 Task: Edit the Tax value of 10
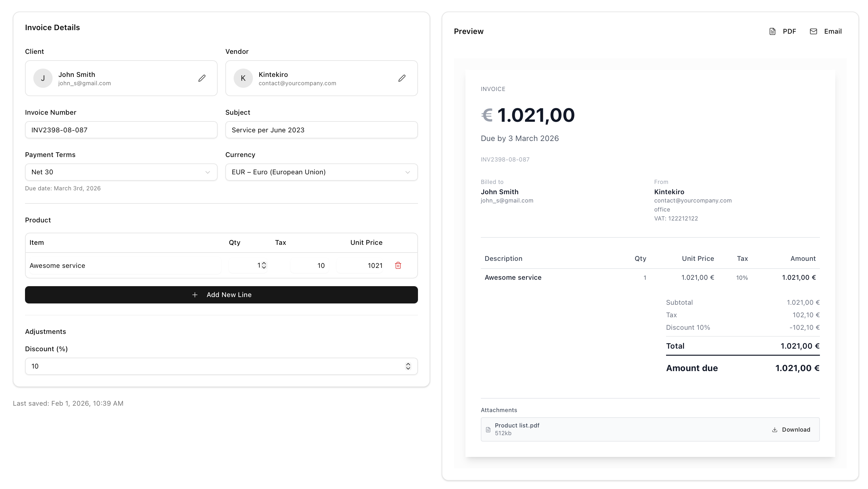pyautogui.click(x=309, y=265)
